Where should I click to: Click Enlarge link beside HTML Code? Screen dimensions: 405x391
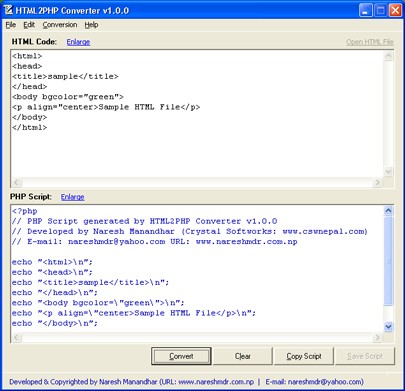[78, 42]
